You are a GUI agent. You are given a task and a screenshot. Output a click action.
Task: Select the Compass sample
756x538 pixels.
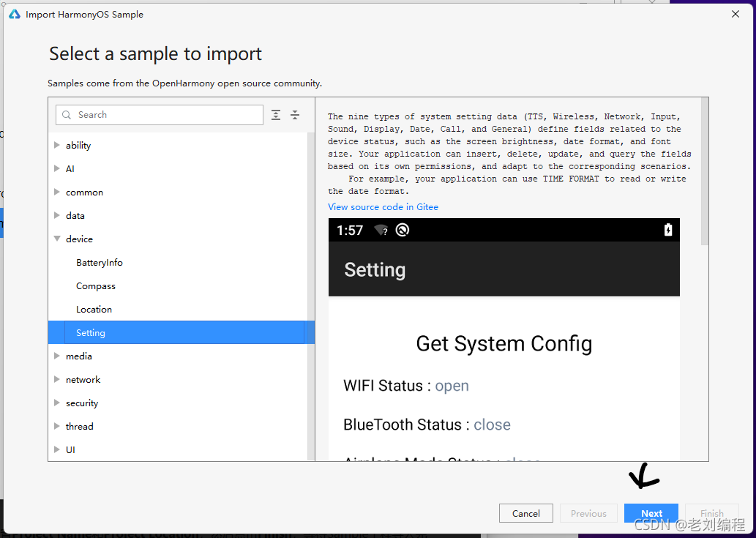[x=95, y=286]
